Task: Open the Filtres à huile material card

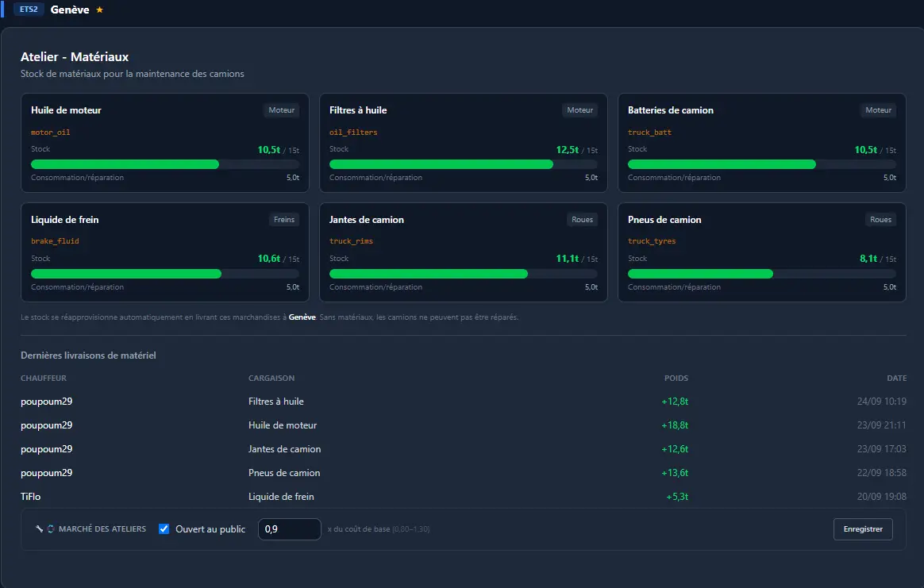Action: tap(463, 143)
